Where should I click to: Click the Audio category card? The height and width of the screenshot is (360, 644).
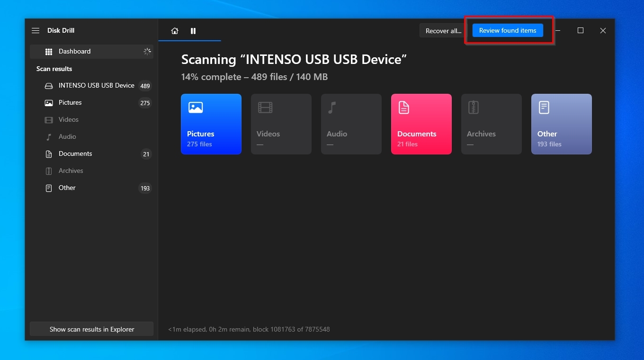351,124
